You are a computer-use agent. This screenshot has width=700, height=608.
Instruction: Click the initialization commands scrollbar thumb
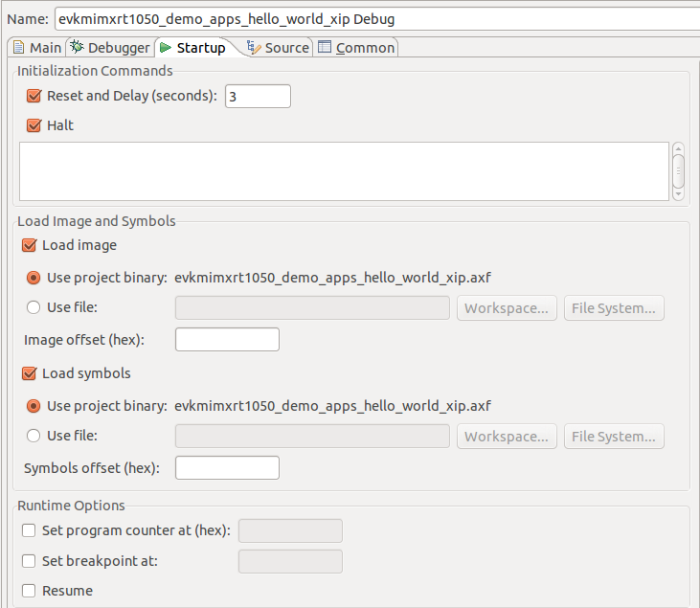click(678, 171)
